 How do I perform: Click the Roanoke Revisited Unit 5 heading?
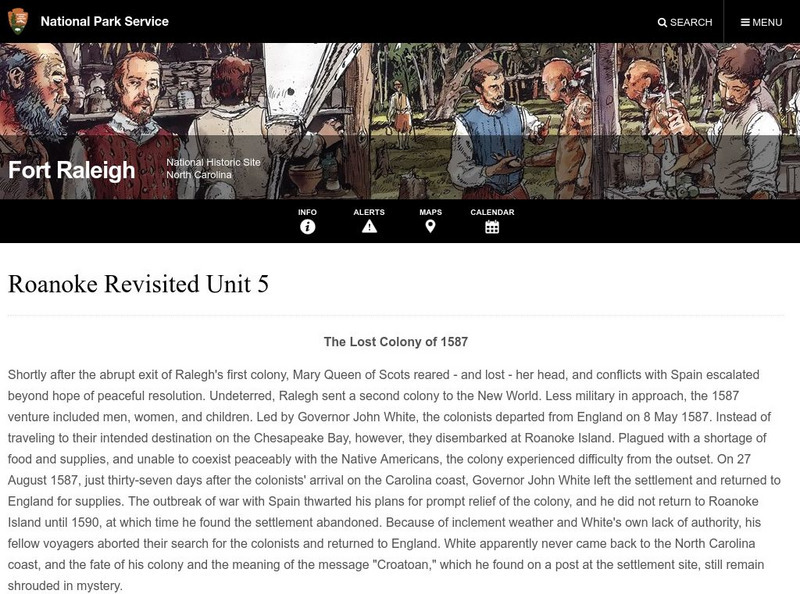point(138,284)
